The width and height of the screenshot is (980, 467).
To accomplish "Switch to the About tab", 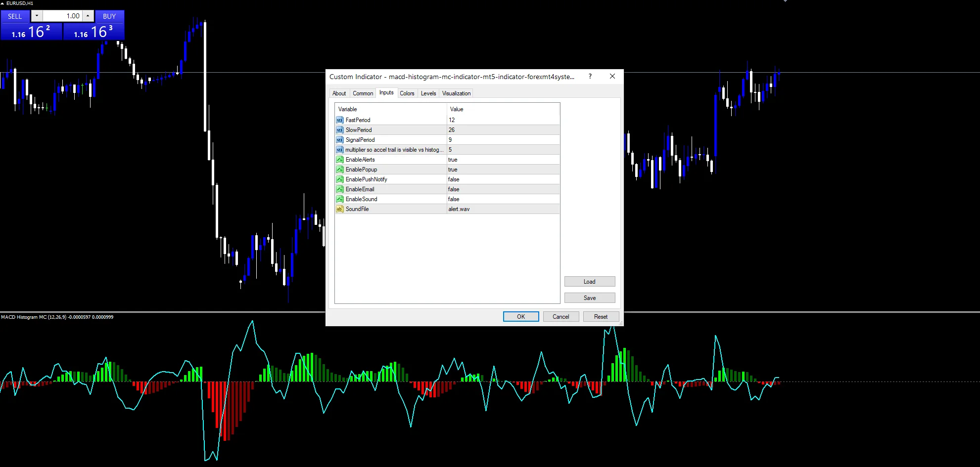I will point(339,93).
